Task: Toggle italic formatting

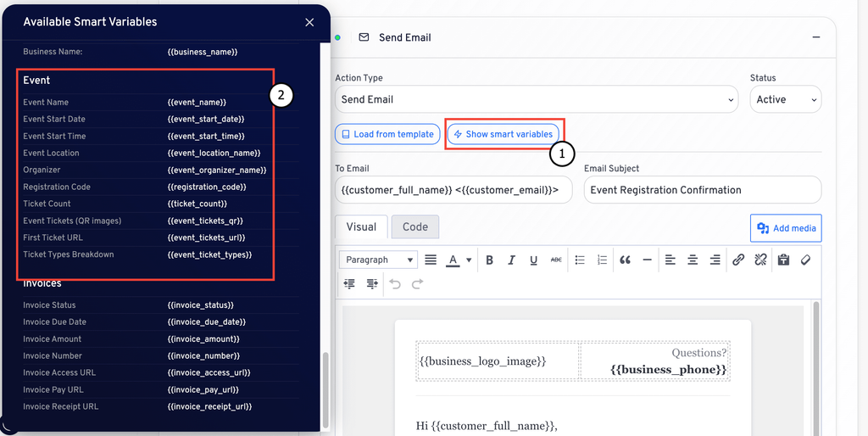Action: click(x=511, y=260)
